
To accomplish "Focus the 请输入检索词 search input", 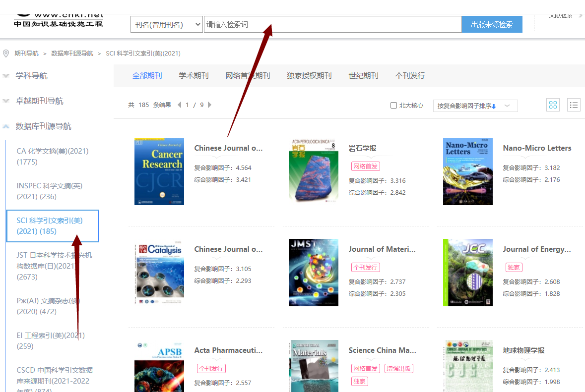I will point(333,25).
